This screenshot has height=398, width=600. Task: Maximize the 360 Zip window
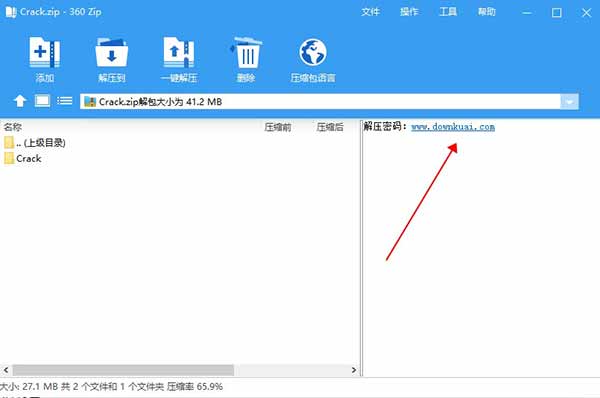(556, 13)
